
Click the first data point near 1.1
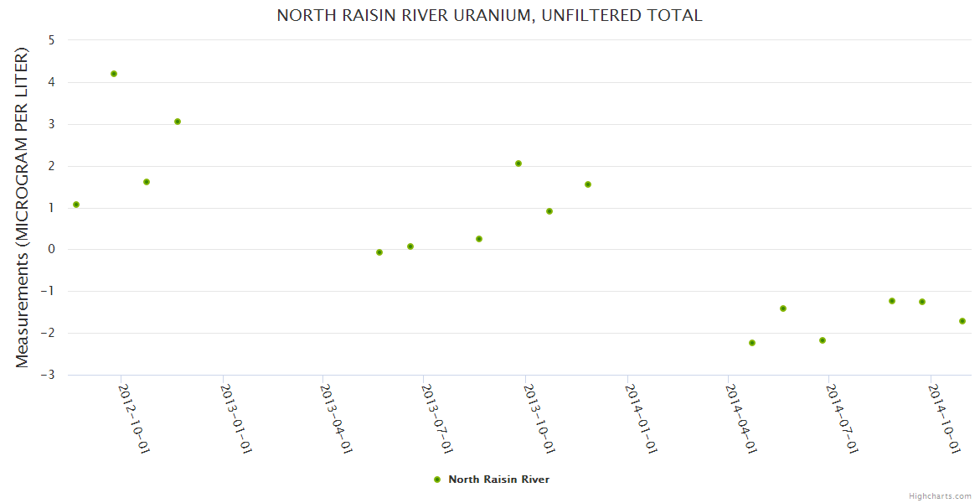[76, 205]
